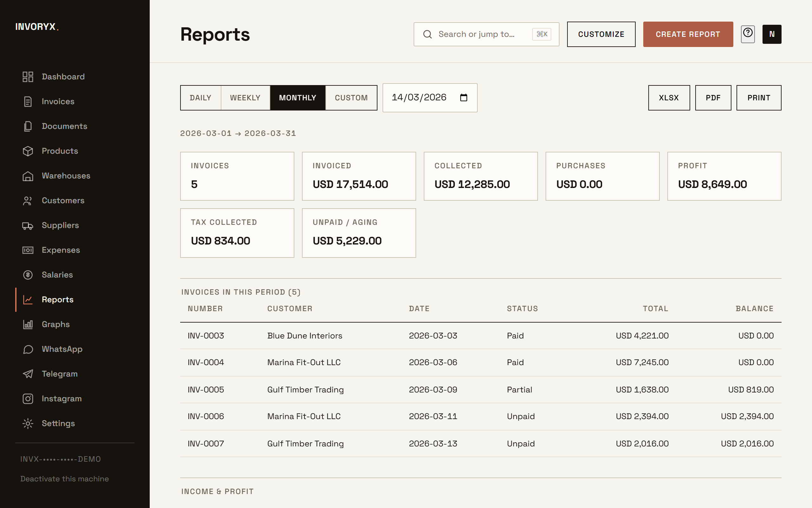812x508 pixels.
Task: Export report as PDF
Action: coord(713,98)
